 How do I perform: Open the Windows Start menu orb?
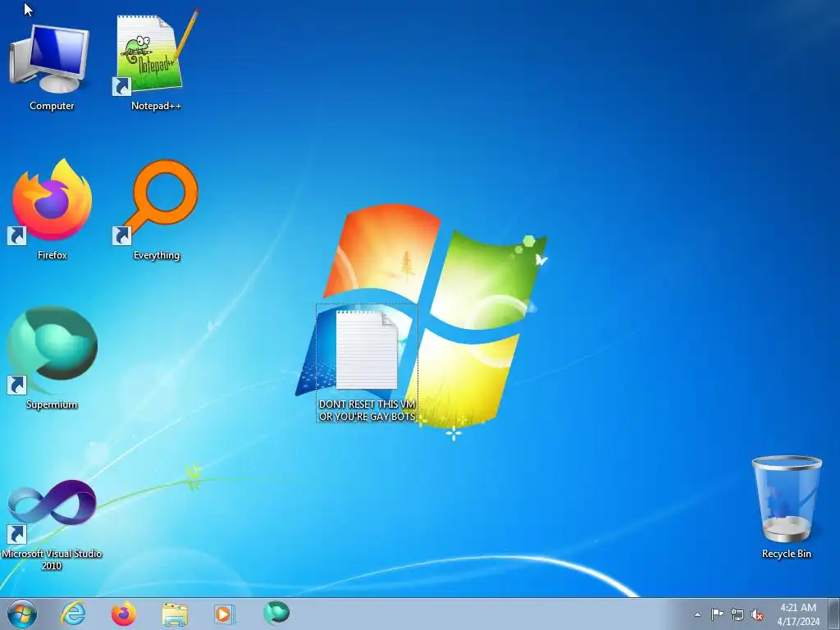(22, 614)
